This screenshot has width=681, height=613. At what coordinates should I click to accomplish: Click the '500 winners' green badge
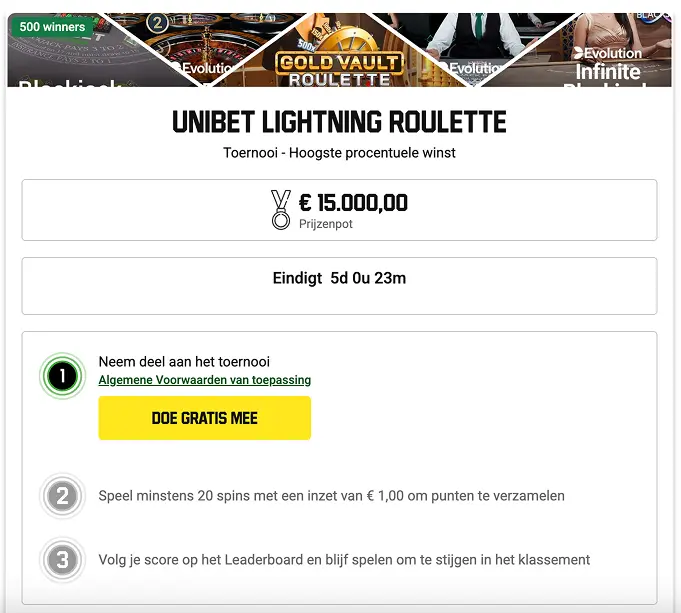tap(52, 26)
